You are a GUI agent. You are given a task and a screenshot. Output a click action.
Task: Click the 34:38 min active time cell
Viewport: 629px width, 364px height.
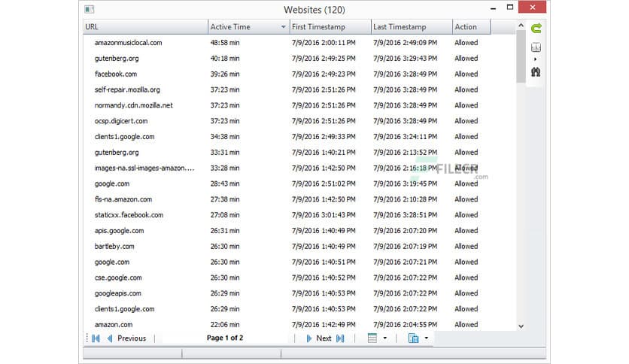coord(225,137)
